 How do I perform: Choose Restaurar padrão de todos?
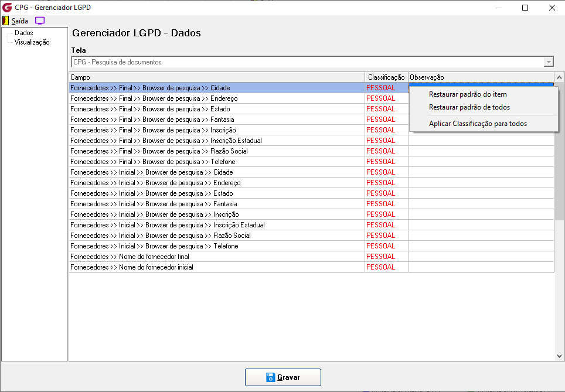click(x=469, y=107)
